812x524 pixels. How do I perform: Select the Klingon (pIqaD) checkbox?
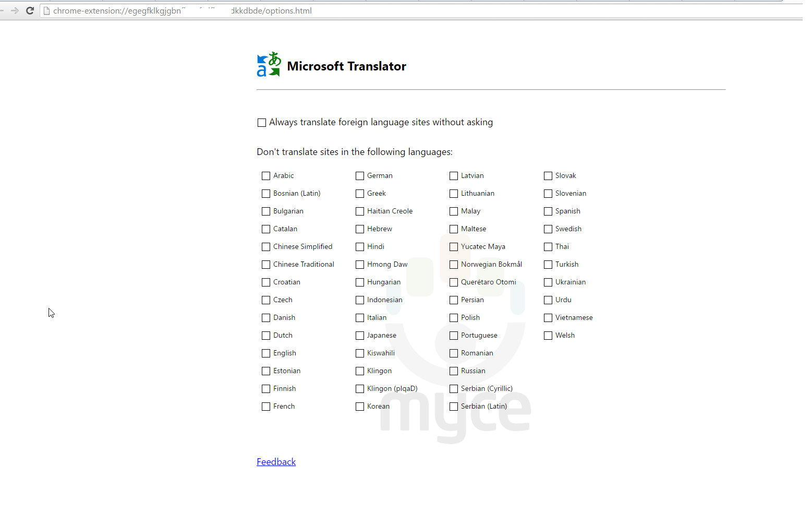(360, 389)
